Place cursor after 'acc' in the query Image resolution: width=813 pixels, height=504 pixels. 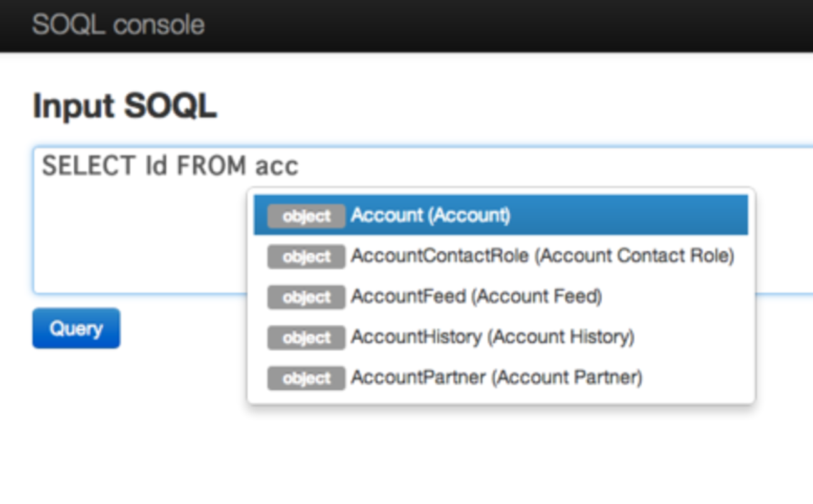point(300,166)
